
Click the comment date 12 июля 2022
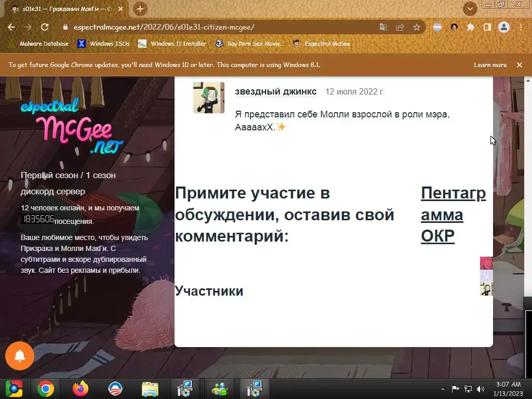click(354, 92)
